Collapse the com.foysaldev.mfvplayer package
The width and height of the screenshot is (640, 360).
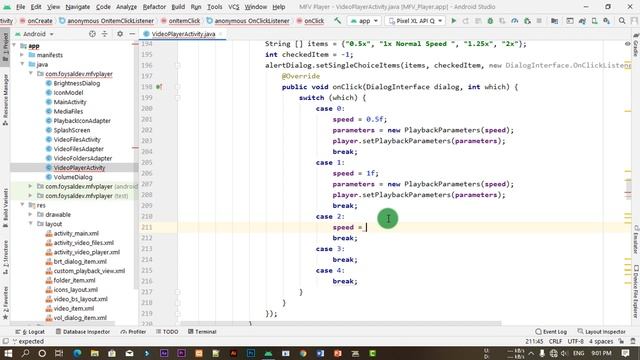click(31, 73)
